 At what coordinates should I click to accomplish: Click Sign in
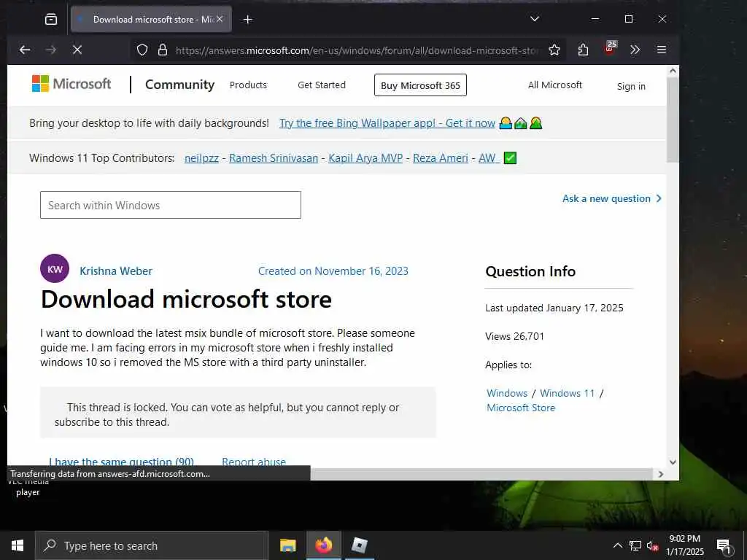click(x=631, y=86)
